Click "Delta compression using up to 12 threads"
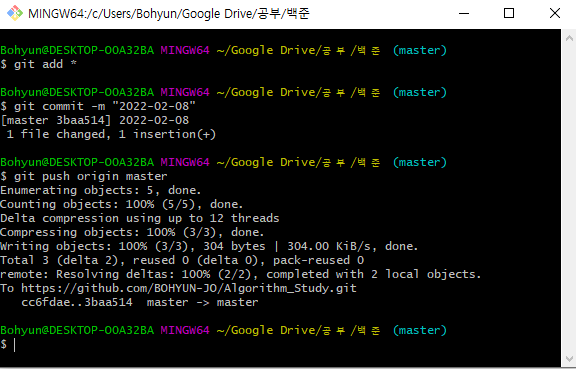576x369 pixels. coord(140,218)
